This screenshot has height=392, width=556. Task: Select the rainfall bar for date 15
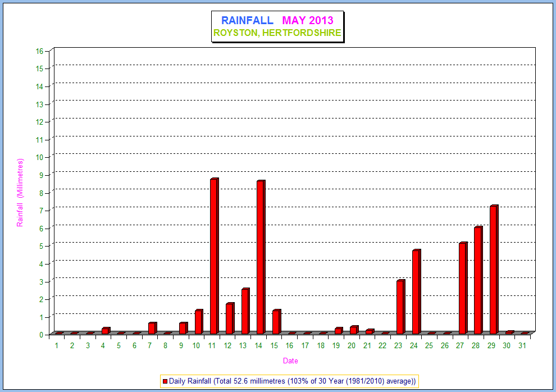pos(276,322)
